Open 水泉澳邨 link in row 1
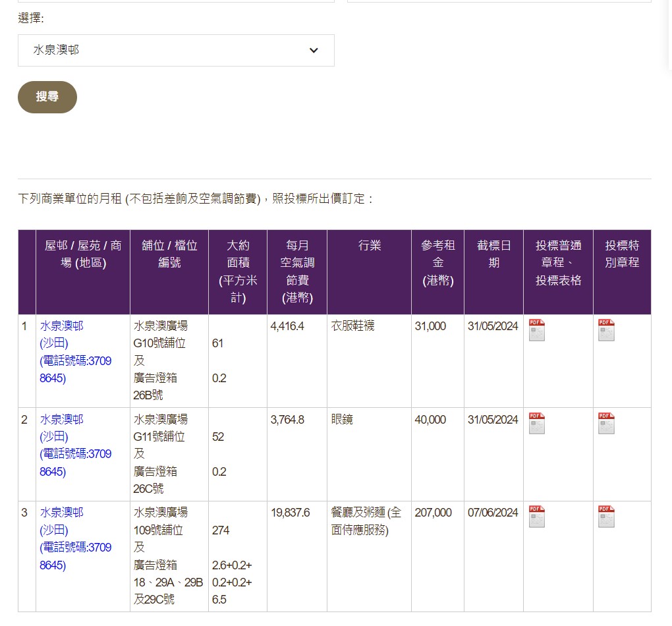The image size is (672, 626). click(75, 352)
